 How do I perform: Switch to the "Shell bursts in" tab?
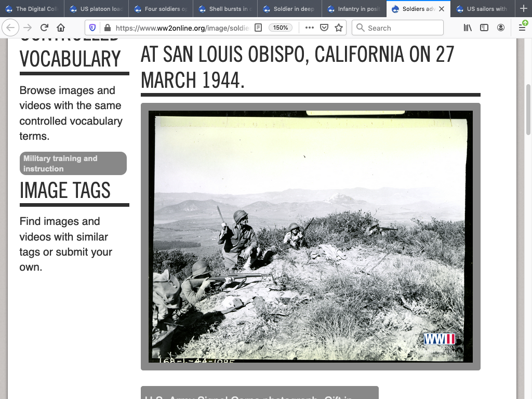click(x=225, y=9)
